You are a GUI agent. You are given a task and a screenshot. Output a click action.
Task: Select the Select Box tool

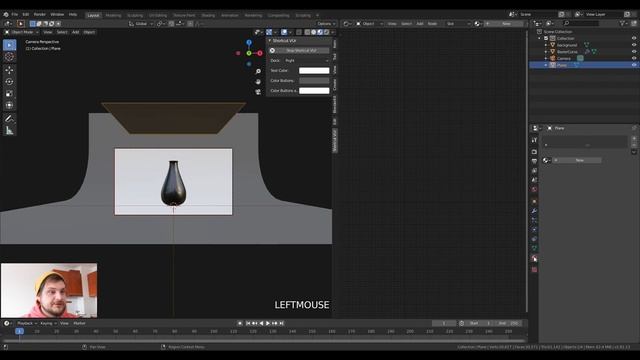9,45
